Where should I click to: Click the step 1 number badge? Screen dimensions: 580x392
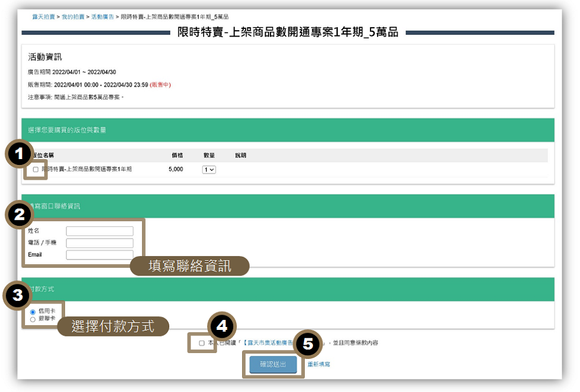pos(20,154)
